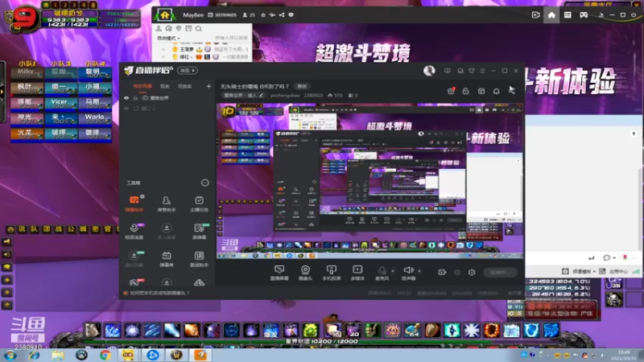The image size is (644, 362).
Task: Switch to 双击 scene tab
Action: tap(165, 86)
